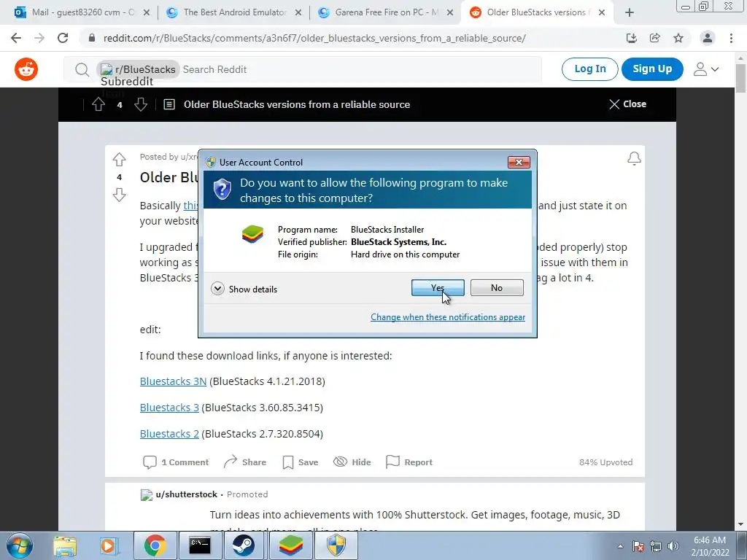The width and height of the screenshot is (747, 560).
Task: Click the post type icon in header bar
Action: point(169,104)
